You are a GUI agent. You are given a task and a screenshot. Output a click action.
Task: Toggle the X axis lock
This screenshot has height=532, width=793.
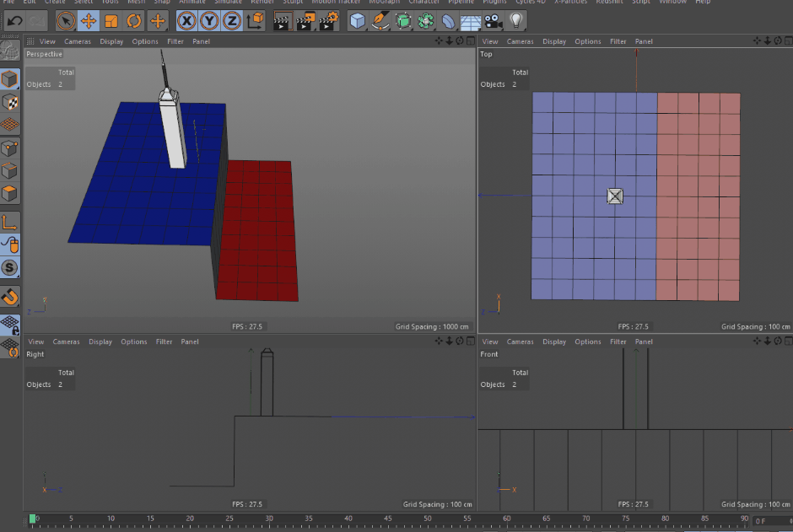[186, 21]
